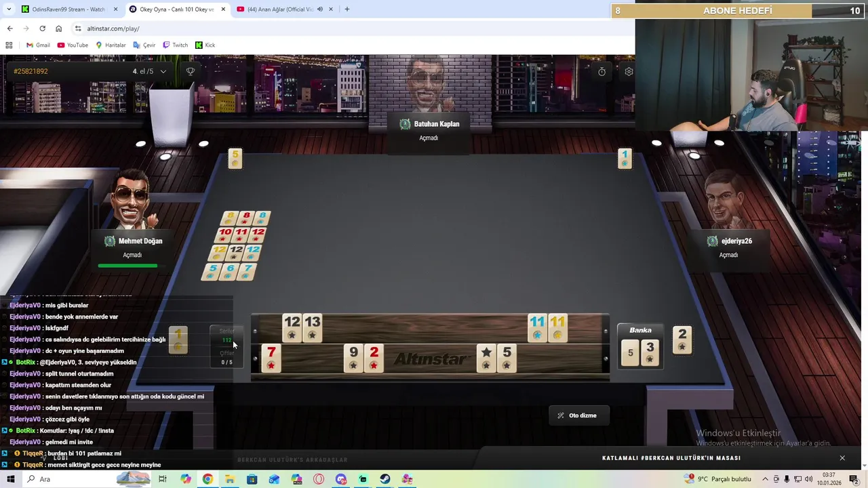
Task: Take the black 2 discard tile beside Banka
Action: pyautogui.click(x=682, y=340)
